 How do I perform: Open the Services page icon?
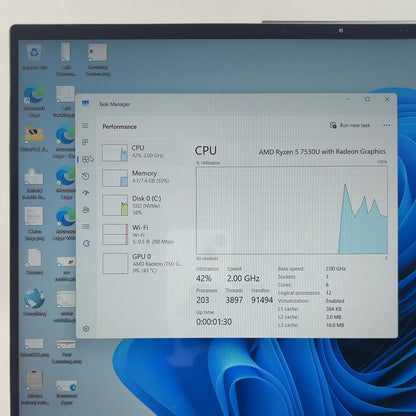pos(86,243)
